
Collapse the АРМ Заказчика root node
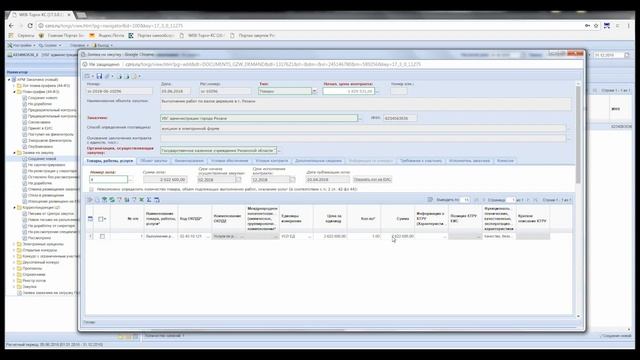click(x=9, y=80)
